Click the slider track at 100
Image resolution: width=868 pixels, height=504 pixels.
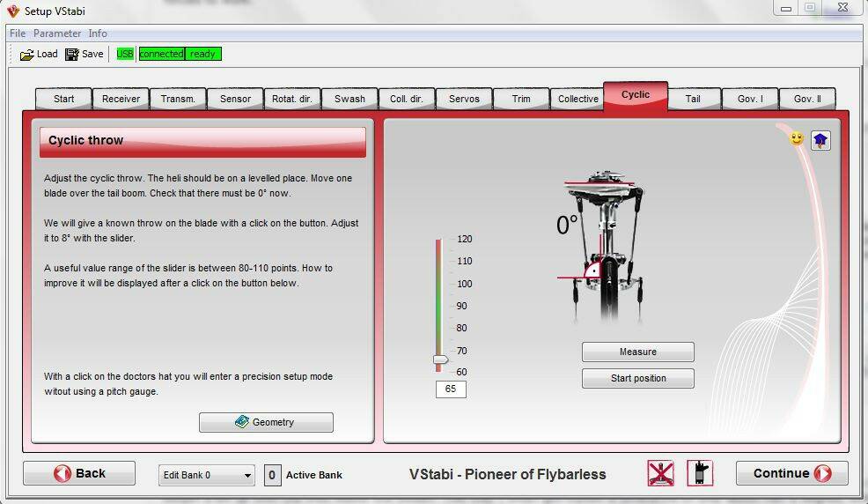click(x=438, y=284)
